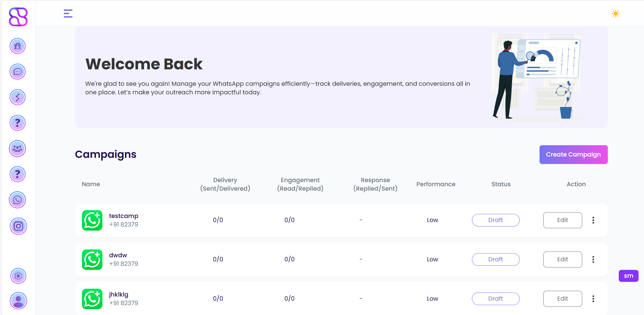Viewport: 644px width, 315px height.
Task: Open the Instagram section in the sidebar
Action: 18,226
